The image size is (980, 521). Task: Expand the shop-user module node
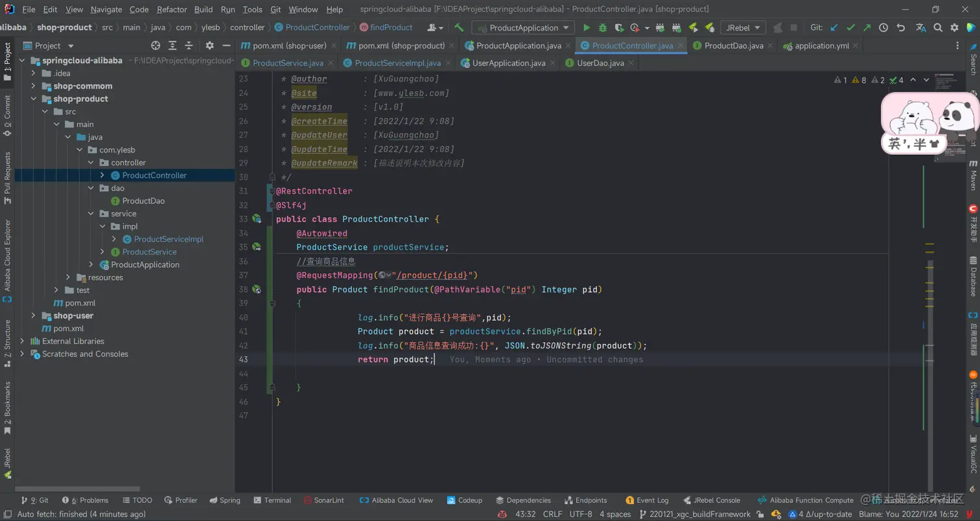click(34, 316)
